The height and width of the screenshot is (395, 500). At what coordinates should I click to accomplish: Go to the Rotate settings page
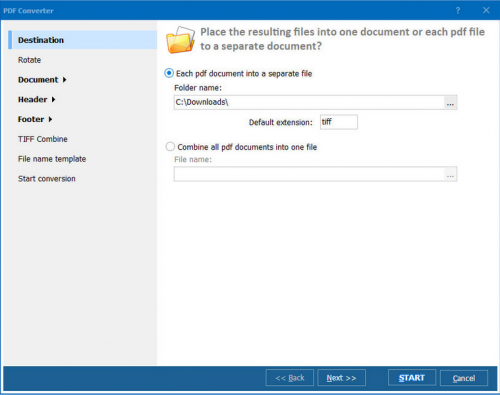click(30, 60)
